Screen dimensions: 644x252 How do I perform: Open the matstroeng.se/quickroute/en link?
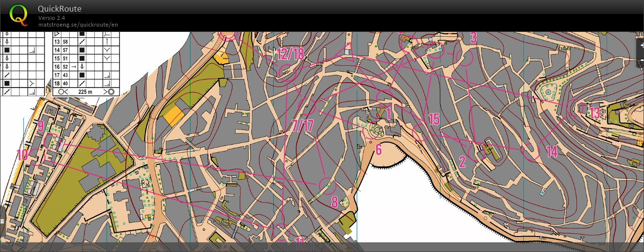[78, 25]
